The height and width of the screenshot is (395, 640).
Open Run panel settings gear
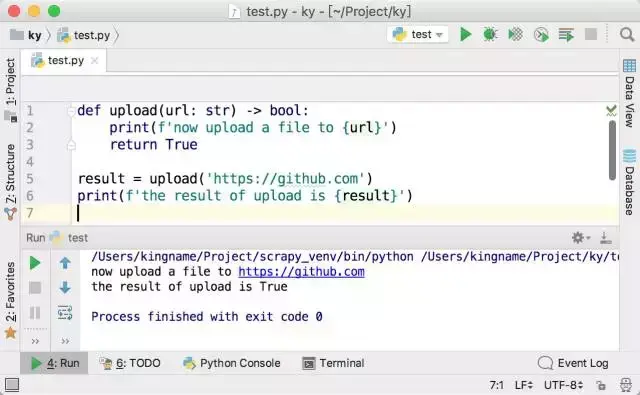click(580, 237)
